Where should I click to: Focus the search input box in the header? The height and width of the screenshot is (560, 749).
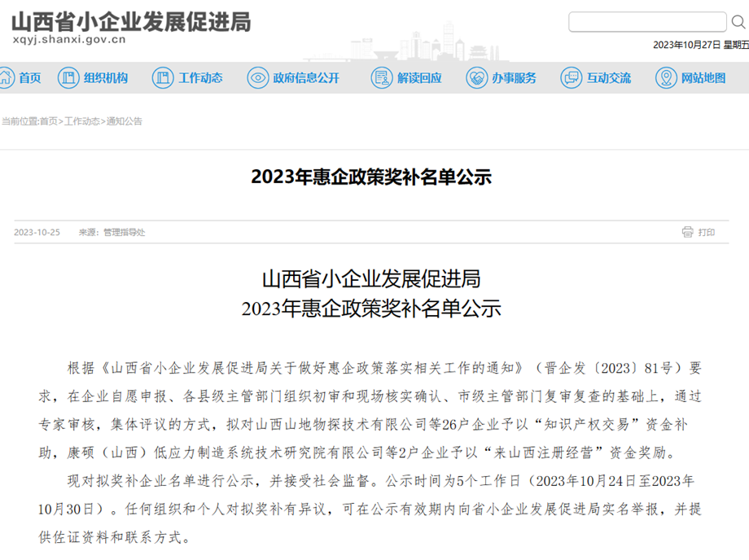[x=646, y=22]
